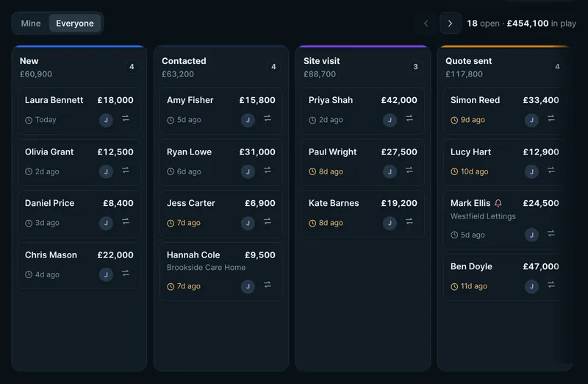Click the £42,000 value on Priya Shah card
This screenshot has width=588, height=384.
(399, 100)
